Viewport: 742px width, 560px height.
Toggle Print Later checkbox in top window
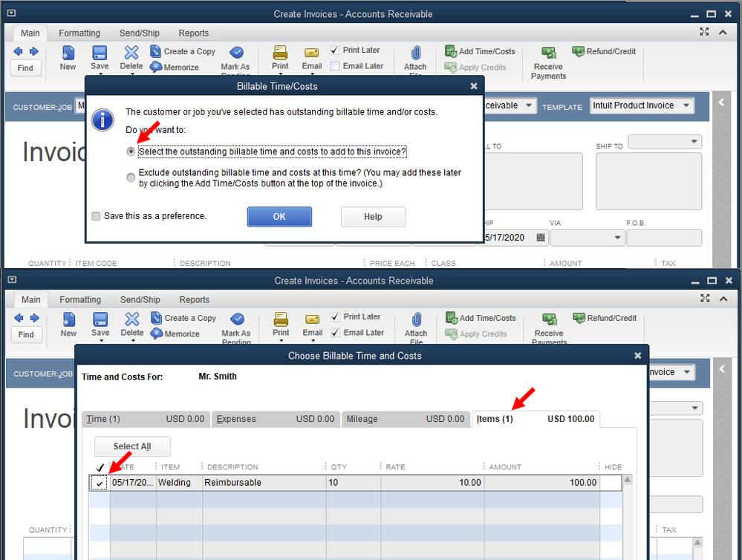pos(334,51)
